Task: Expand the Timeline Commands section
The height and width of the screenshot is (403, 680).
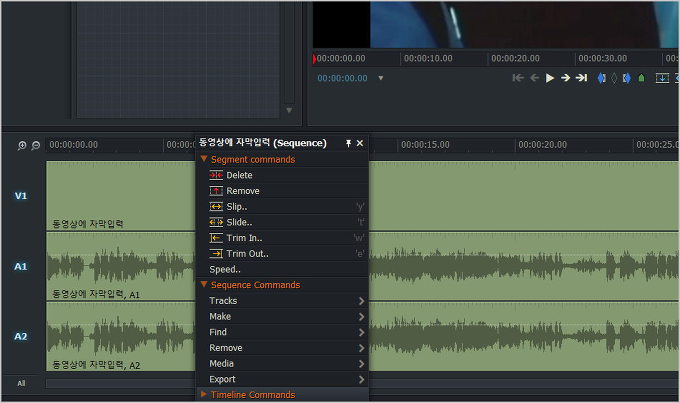Action: [205, 395]
